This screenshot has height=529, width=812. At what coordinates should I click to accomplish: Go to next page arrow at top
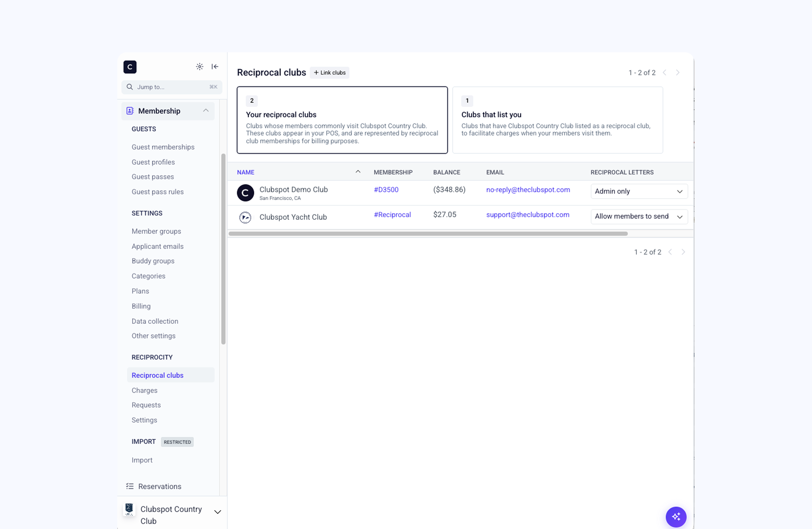point(678,73)
